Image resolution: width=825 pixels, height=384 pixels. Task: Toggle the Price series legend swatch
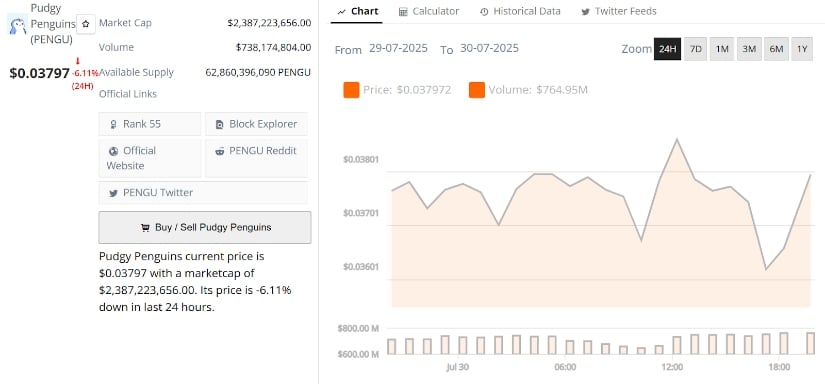[351, 90]
